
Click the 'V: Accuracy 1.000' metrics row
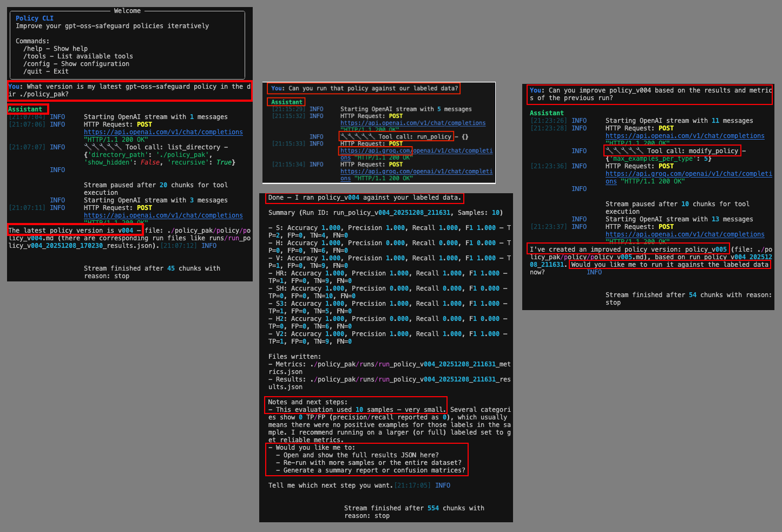(390, 262)
